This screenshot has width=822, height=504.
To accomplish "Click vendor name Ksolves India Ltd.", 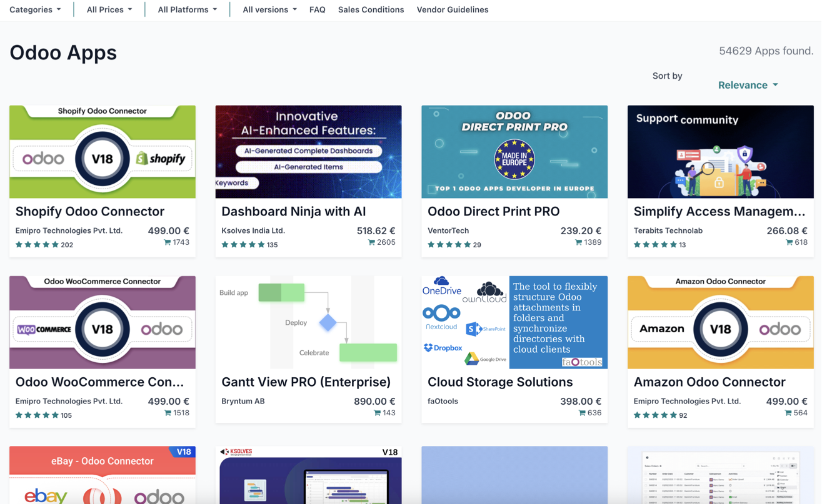I will click(253, 230).
